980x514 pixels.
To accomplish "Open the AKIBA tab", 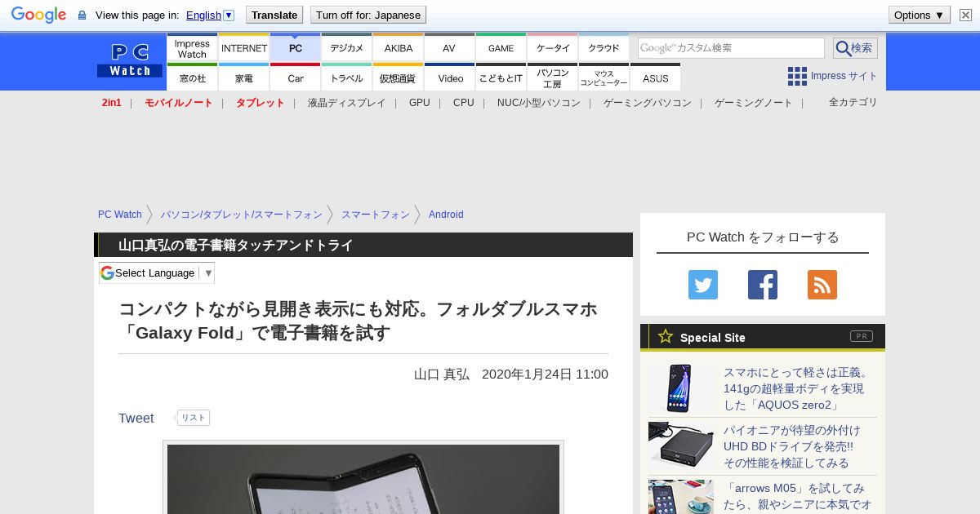I will 399,48.
